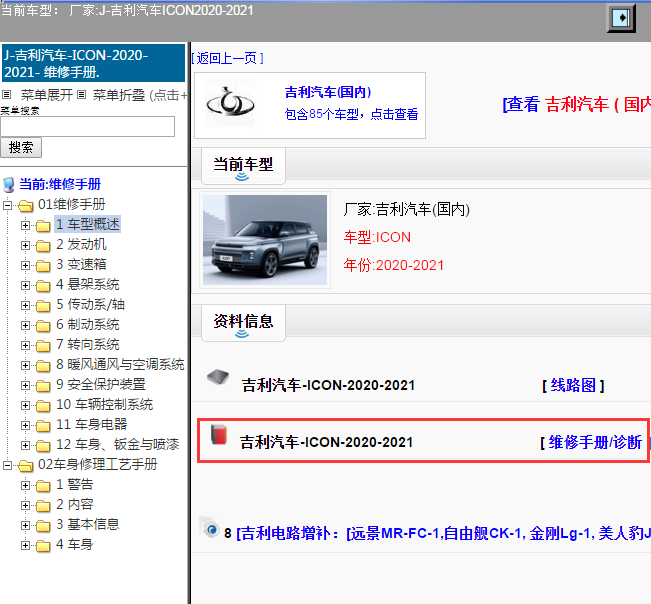Click folder icon of 7 转向系统
Image resolution: width=651 pixels, height=604 pixels.
[43, 345]
